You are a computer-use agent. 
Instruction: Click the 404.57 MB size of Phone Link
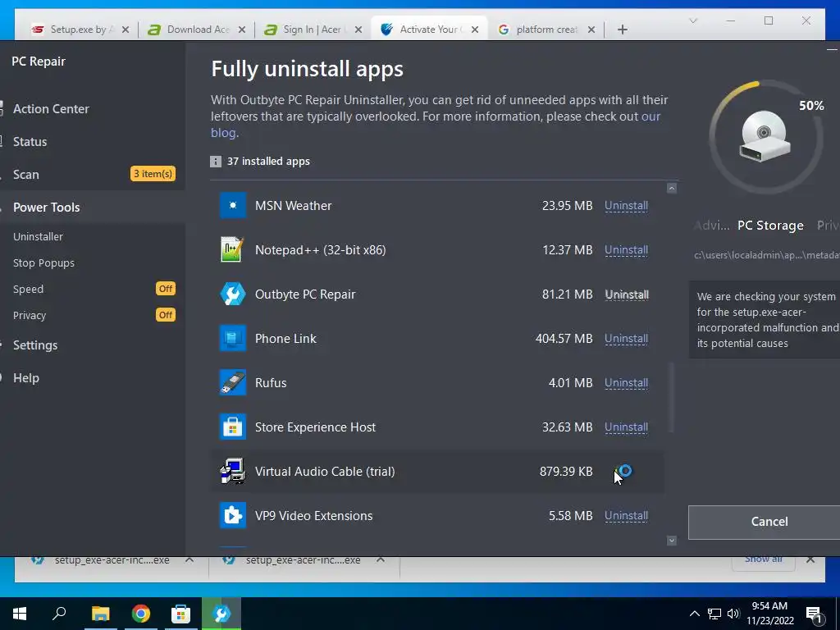coord(564,339)
